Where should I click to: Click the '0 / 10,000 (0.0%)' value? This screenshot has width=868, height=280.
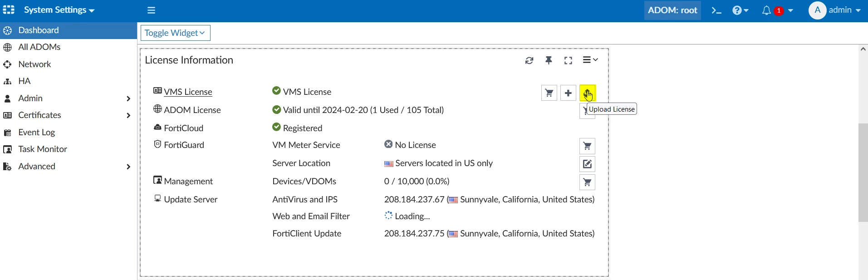tap(417, 182)
